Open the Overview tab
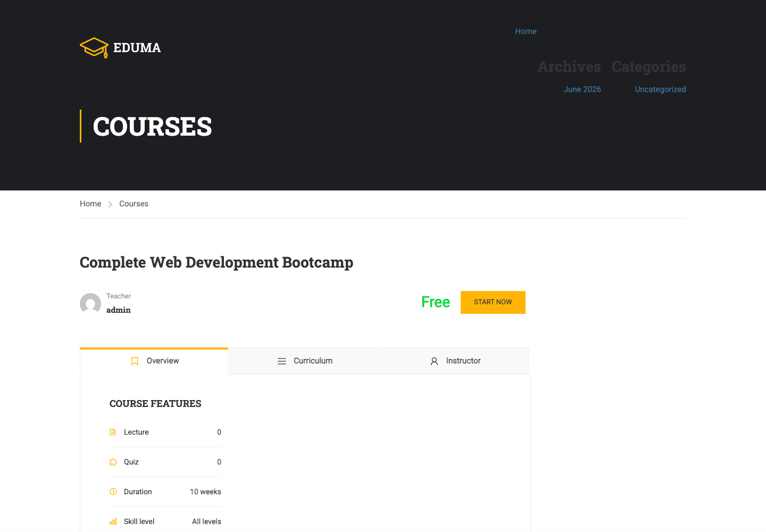 tap(154, 361)
